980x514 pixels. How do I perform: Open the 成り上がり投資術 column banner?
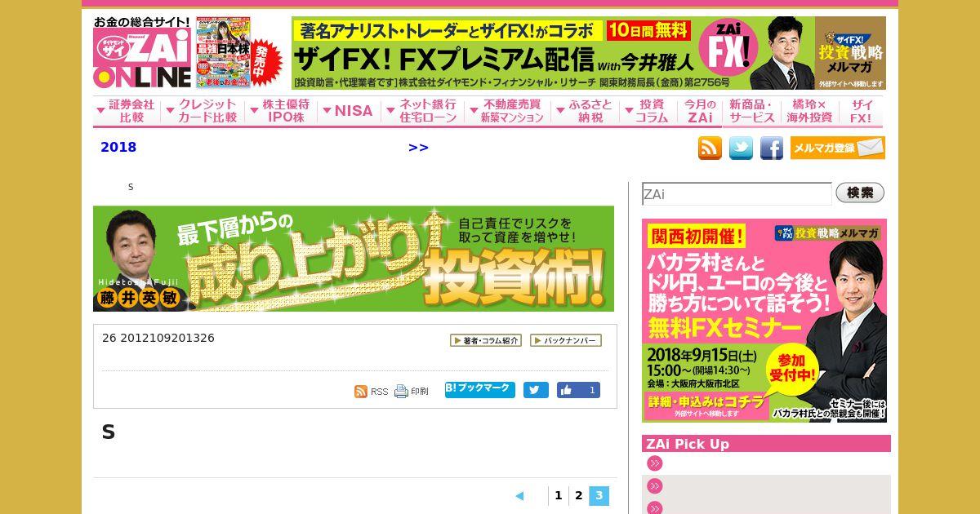pyautogui.click(x=354, y=259)
